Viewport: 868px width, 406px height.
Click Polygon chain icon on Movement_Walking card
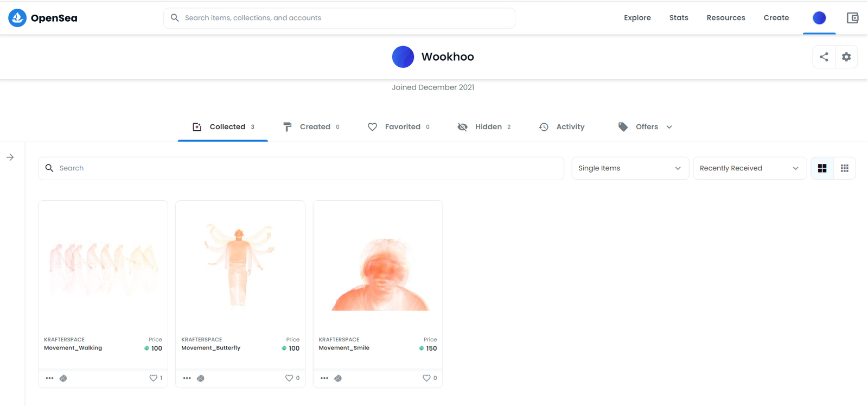(x=63, y=378)
